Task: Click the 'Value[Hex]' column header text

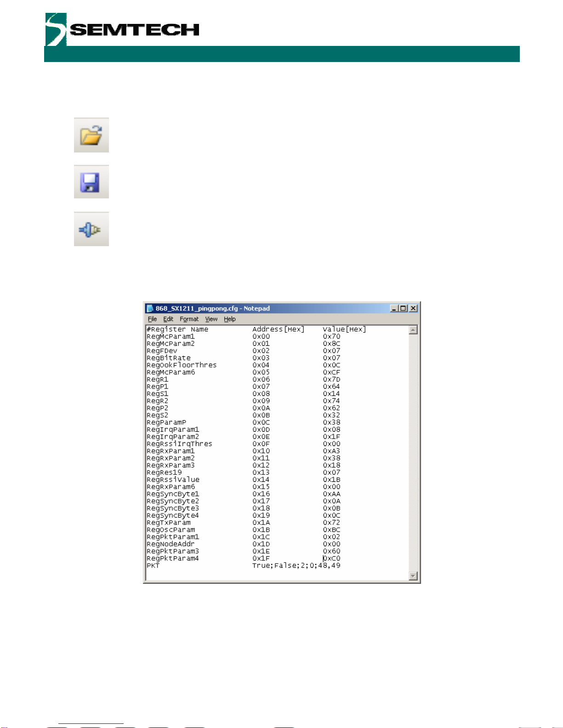Action: click(344, 329)
